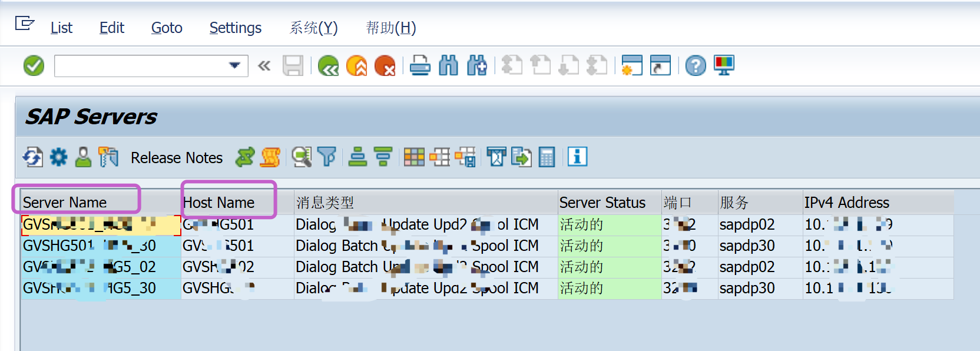
Task: Click the green Back icon
Action: coord(328,65)
